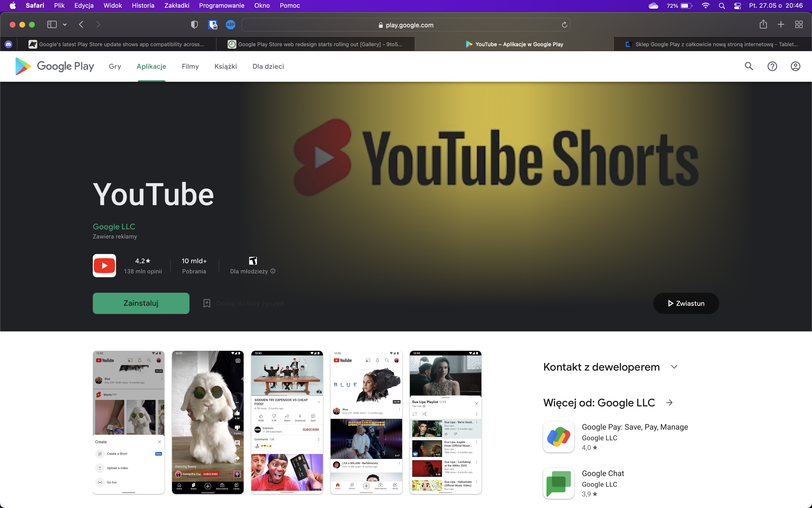Open the Dla dzieci tab
The width and height of the screenshot is (812, 508).
[268, 66]
